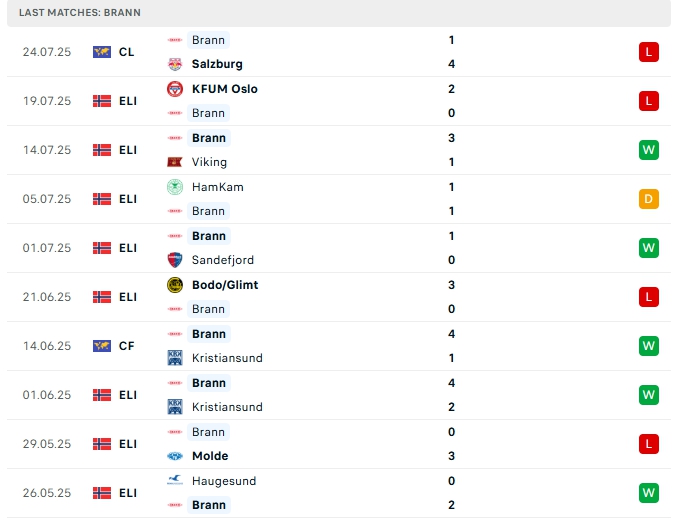
Task: Click the Norway flag on 19.07.25 row
Action: [x=102, y=101]
